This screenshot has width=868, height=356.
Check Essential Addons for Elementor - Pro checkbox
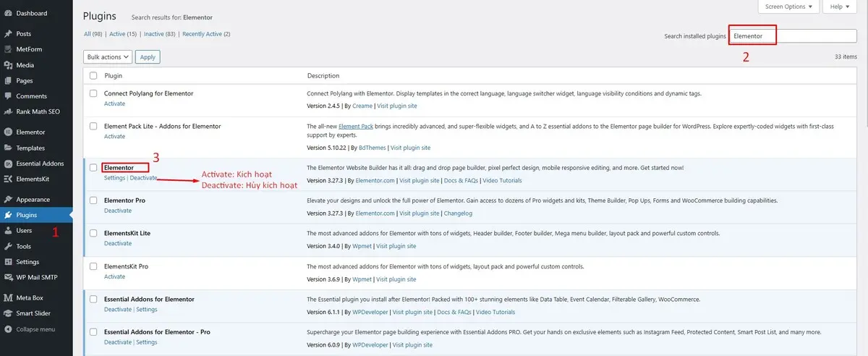click(x=93, y=332)
